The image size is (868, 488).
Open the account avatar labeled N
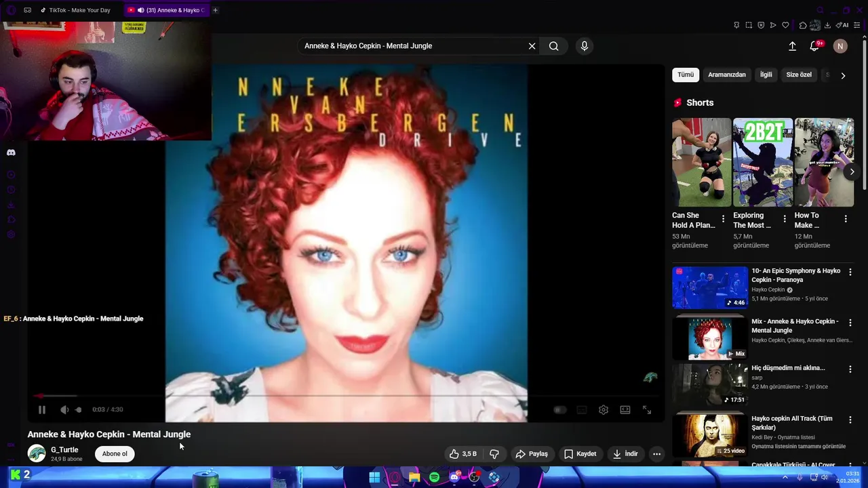840,46
